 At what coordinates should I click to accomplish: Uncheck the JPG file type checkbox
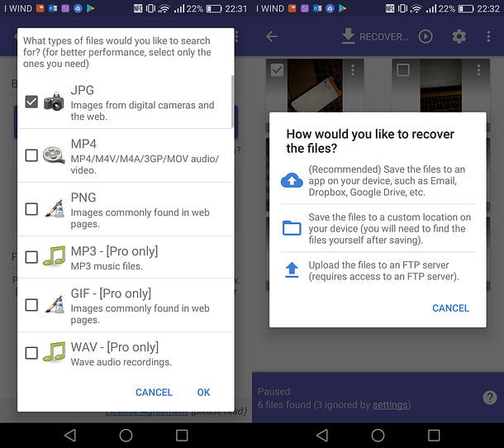pyautogui.click(x=31, y=102)
